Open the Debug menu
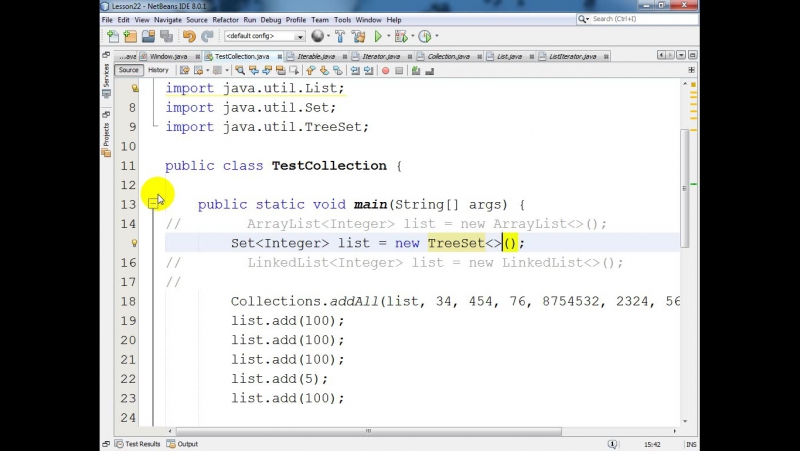The image size is (800, 451). coord(271,20)
